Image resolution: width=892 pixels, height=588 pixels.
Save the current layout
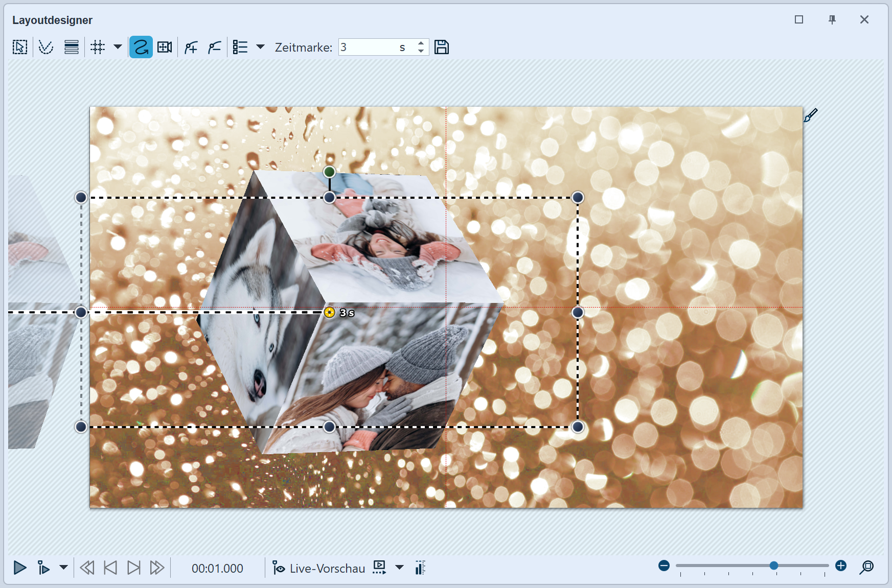442,46
